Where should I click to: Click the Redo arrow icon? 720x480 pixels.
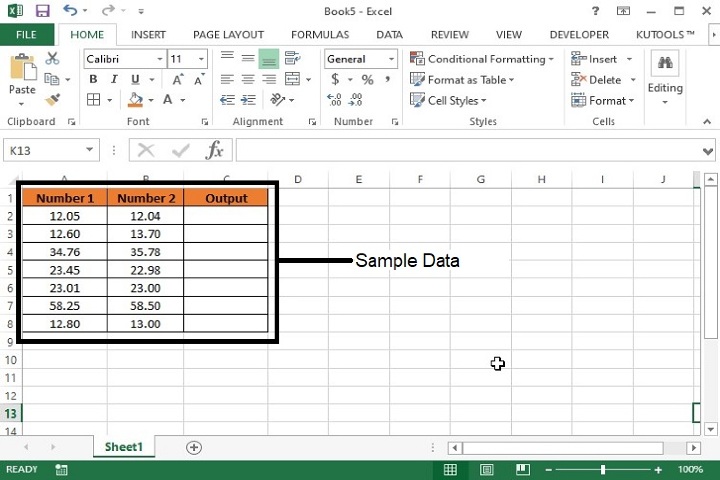coord(108,10)
